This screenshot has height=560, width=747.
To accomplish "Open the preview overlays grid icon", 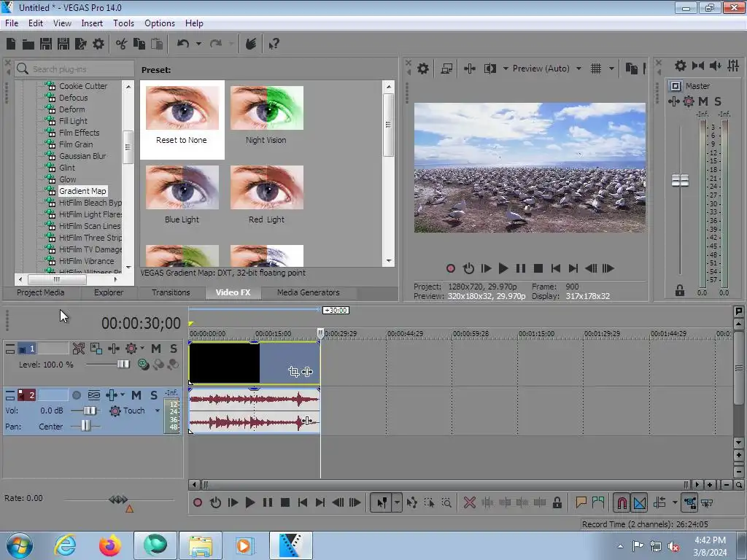I will tap(596, 69).
